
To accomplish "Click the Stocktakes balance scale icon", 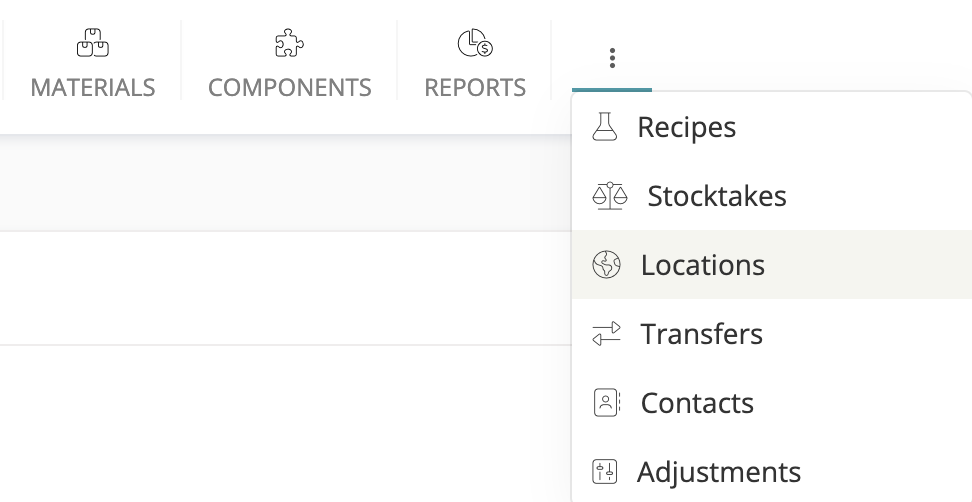I will pyautogui.click(x=609, y=195).
